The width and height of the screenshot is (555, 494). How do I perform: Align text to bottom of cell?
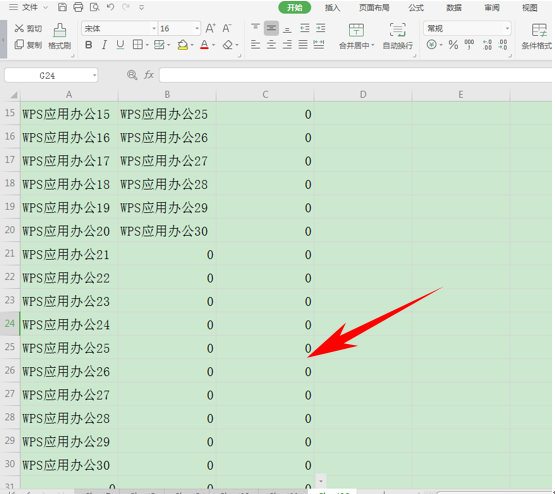(x=287, y=28)
